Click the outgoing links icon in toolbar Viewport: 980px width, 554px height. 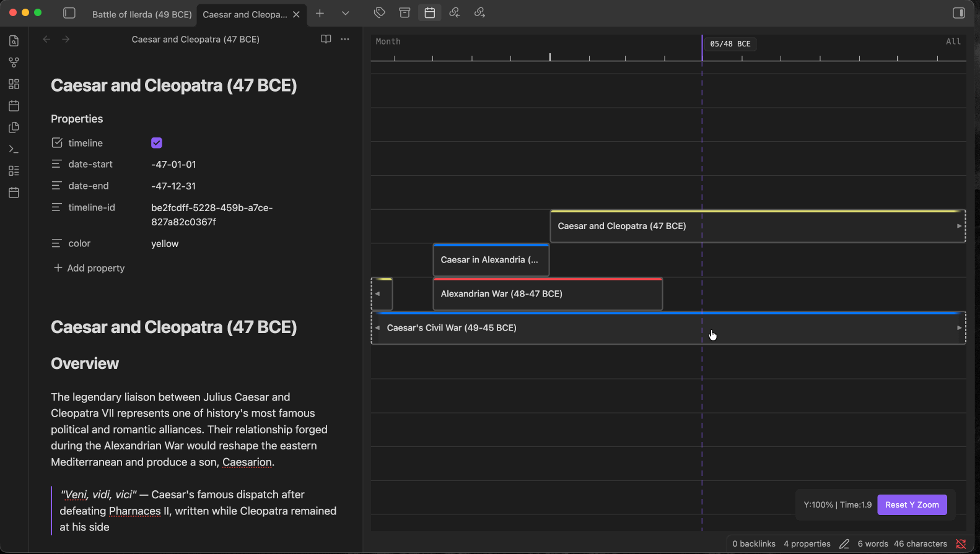tap(479, 12)
